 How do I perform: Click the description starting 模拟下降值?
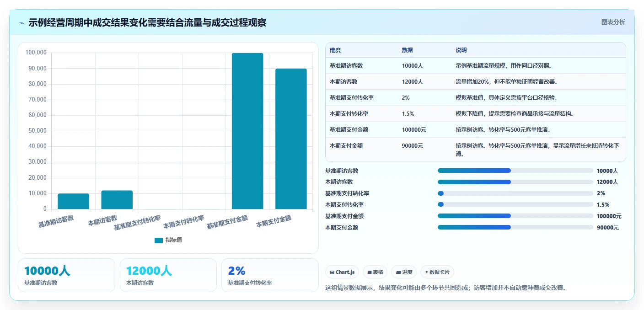[x=515, y=114]
